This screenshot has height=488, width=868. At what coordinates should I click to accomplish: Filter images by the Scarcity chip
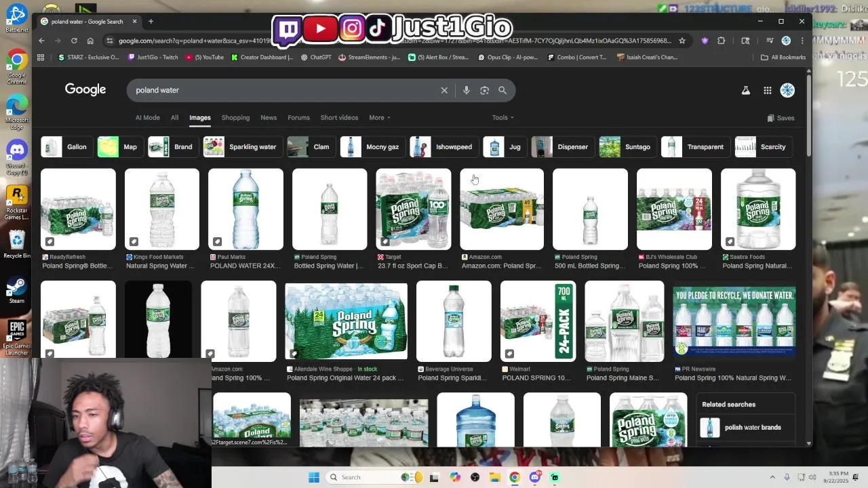pyautogui.click(x=763, y=147)
